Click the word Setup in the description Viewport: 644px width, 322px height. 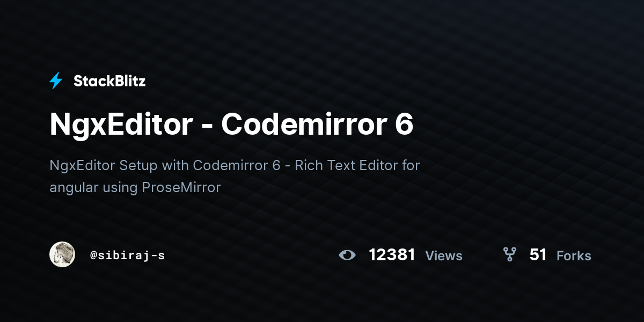click(x=137, y=165)
